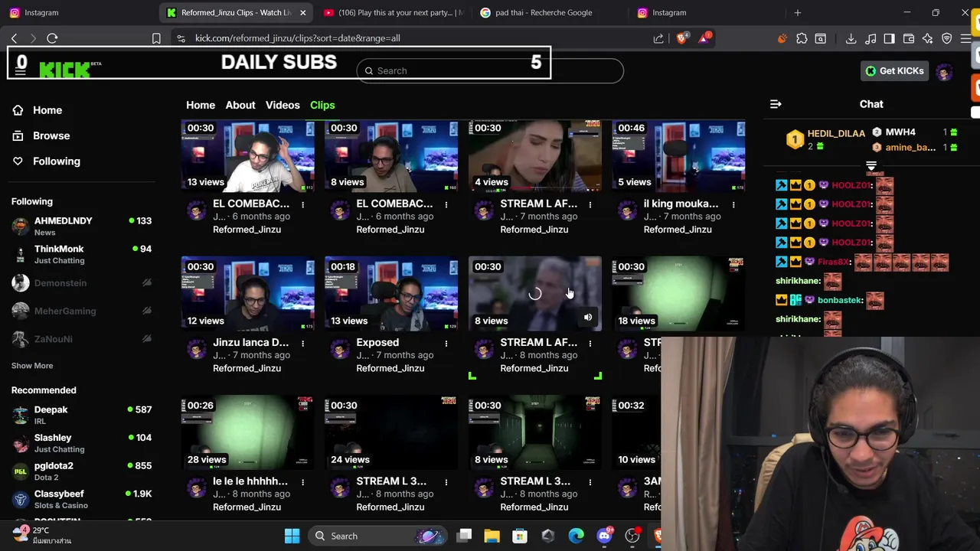Image resolution: width=980 pixels, height=551 pixels.
Task: Click the browser address bar URL
Action: point(297,38)
